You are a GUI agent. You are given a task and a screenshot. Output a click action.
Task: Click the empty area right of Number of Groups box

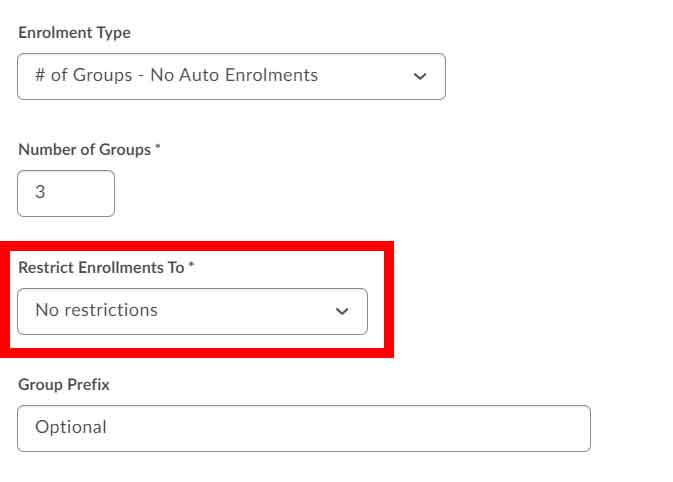tap(300, 194)
